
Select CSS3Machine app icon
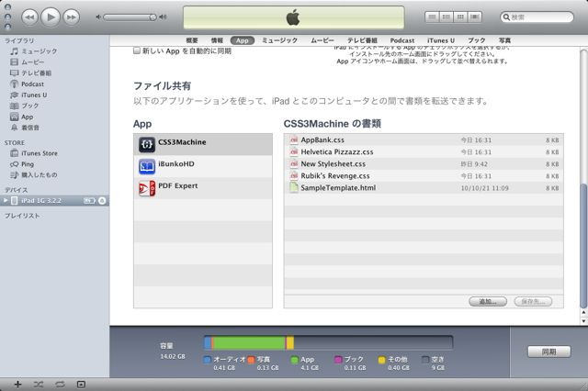[147, 145]
